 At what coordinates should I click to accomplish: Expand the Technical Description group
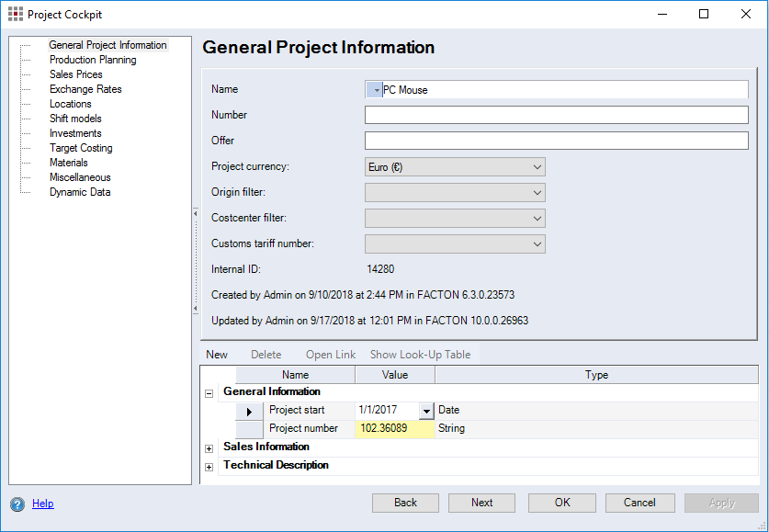pos(209,467)
